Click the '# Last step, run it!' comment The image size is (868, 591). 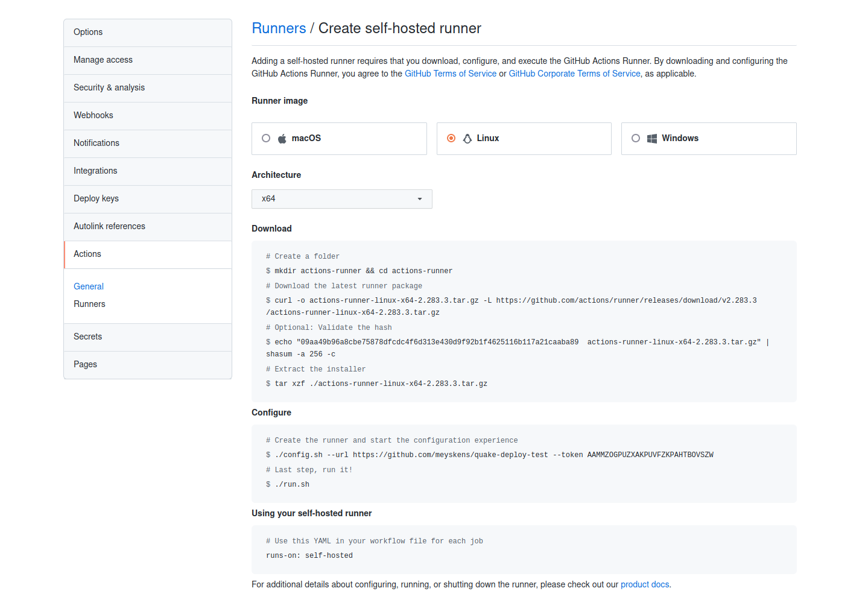(309, 470)
